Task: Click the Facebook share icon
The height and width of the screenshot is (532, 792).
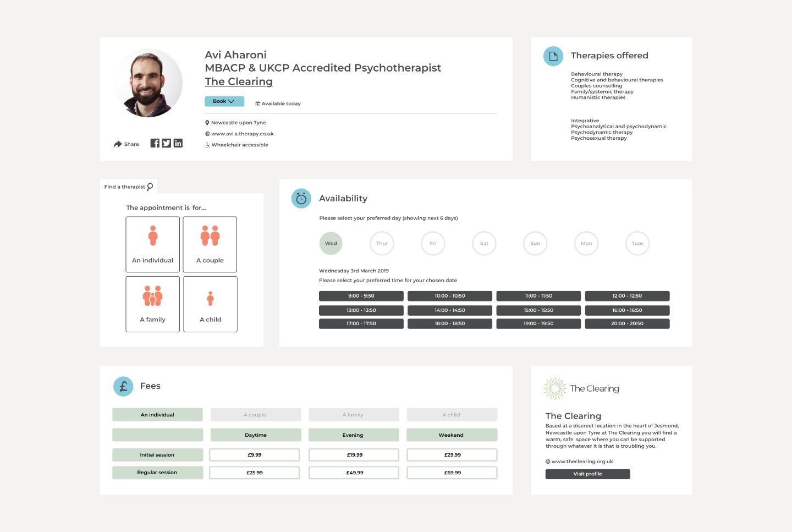Action: pyautogui.click(x=155, y=143)
